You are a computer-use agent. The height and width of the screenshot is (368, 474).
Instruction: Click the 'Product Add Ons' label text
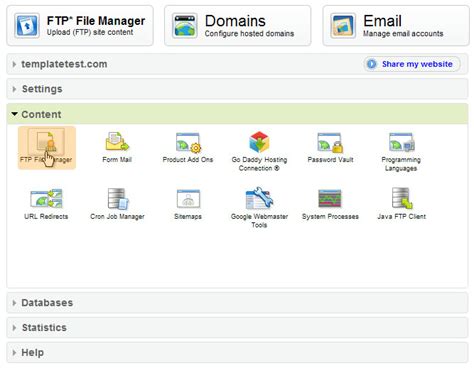(188, 160)
